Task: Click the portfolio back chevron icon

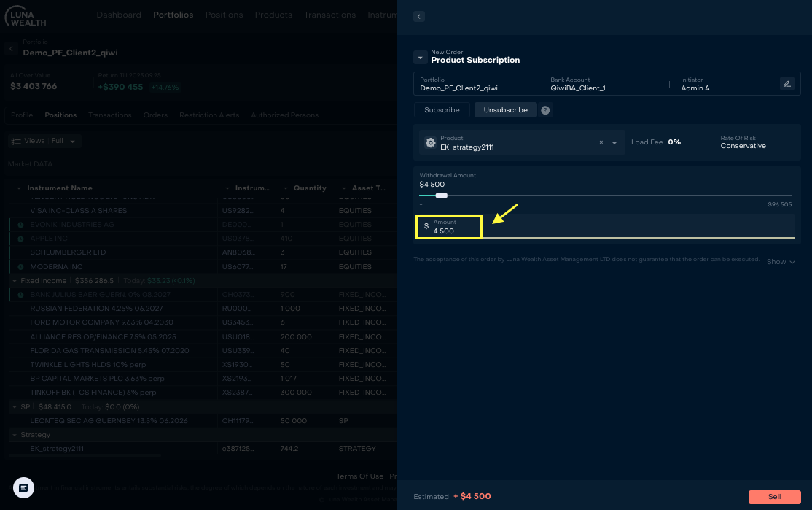Action: 11,49
